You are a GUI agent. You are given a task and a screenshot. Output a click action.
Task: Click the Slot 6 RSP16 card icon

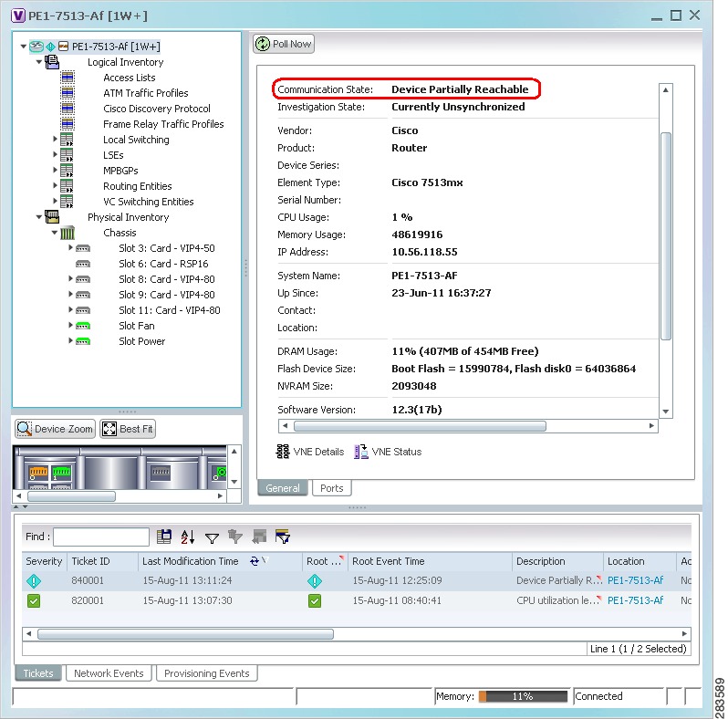pos(83,264)
